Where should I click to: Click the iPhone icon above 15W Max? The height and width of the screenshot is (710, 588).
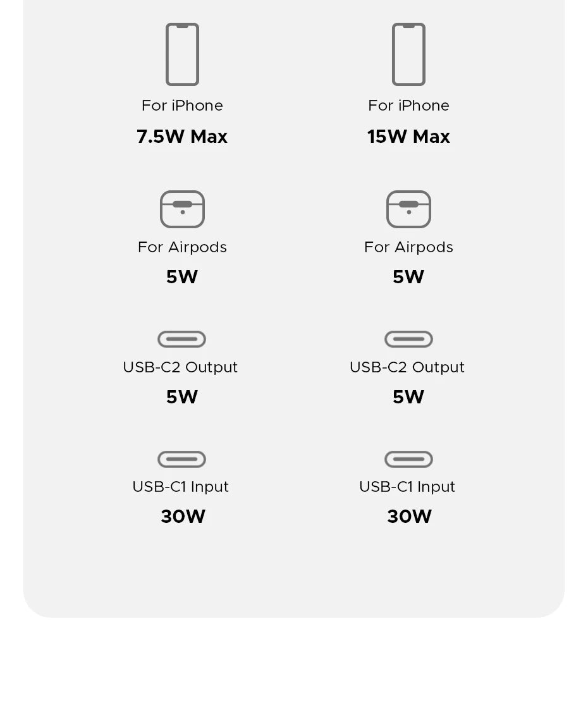coord(408,54)
